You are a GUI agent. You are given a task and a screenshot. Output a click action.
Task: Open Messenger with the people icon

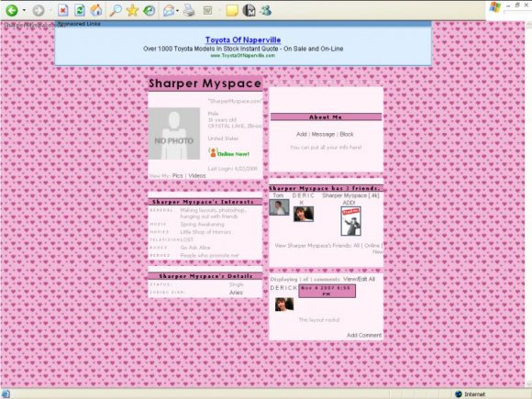pos(266,10)
